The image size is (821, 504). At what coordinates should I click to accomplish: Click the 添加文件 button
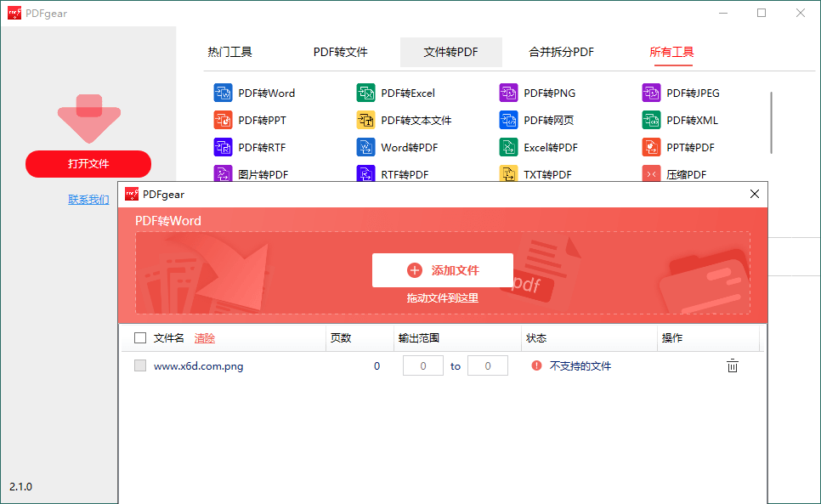(443, 269)
